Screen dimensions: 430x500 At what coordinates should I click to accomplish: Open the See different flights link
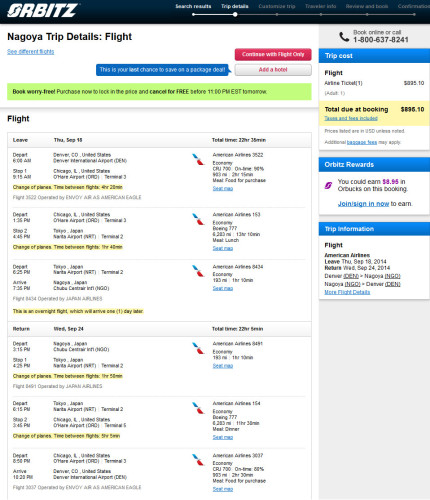(x=31, y=52)
